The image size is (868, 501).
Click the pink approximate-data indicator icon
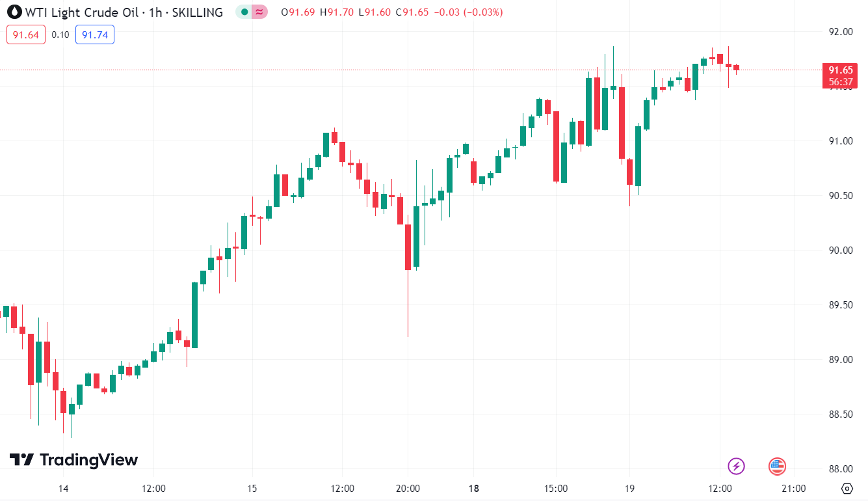pos(259,12)
